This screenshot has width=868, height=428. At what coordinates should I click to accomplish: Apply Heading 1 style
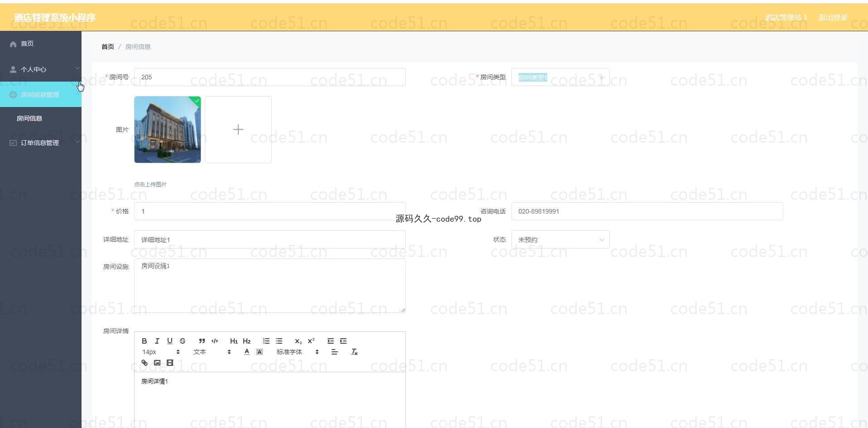234,341
